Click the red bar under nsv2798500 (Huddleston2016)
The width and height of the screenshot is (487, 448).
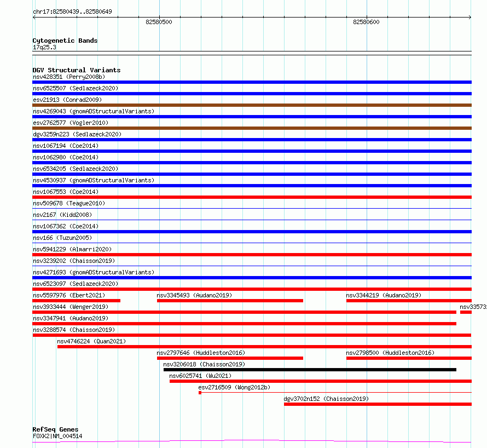click(409, 358)
